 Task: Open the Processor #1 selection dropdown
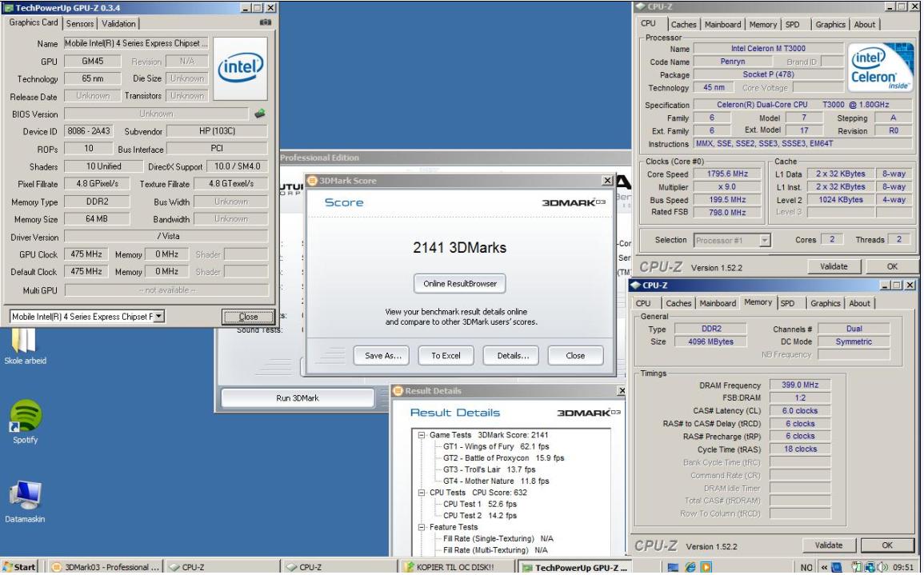[x=764, y=240]
